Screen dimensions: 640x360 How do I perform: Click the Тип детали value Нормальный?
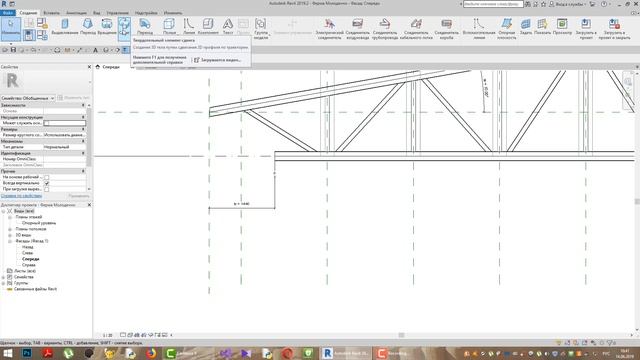pos(64,147)
